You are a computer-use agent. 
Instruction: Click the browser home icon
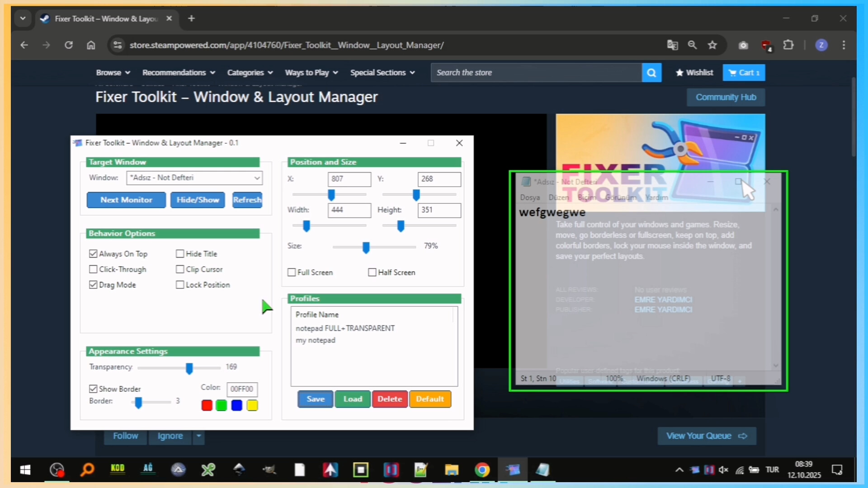(91, 45)
